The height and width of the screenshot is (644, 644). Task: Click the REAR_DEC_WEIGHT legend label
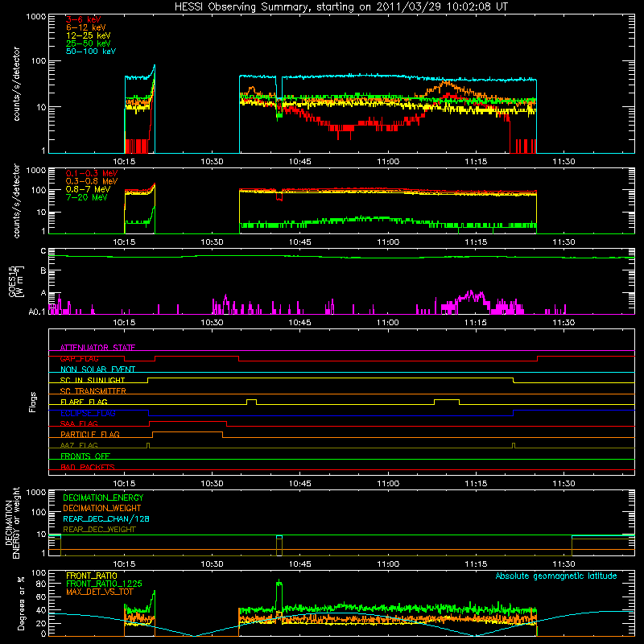pyautogui.click(x=99, y=530)
